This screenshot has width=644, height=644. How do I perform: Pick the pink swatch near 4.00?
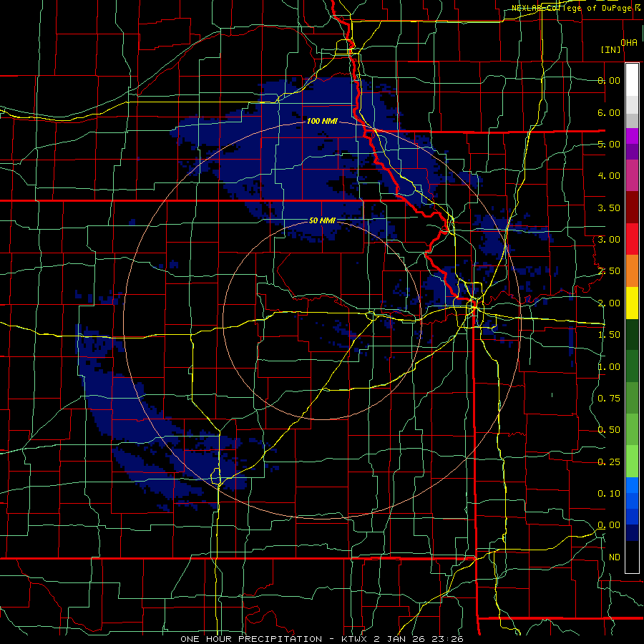pyautogui.click(x=632, y=175)
